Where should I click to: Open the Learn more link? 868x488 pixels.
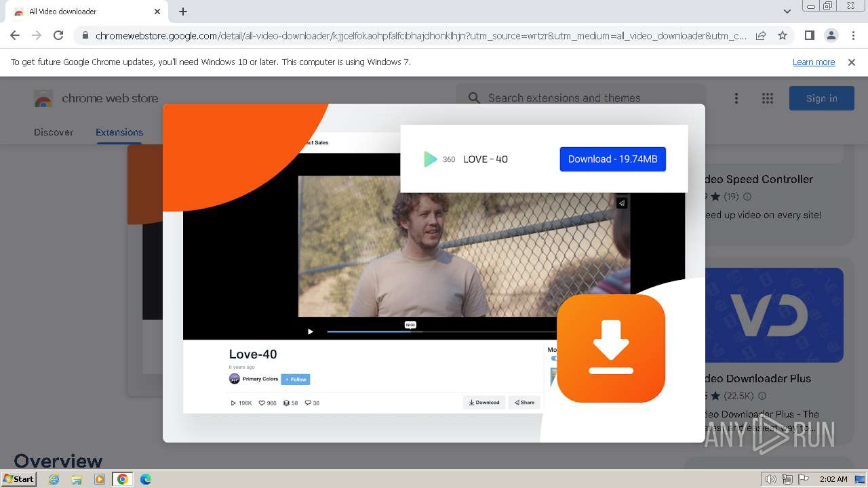[x=814, y=62]
